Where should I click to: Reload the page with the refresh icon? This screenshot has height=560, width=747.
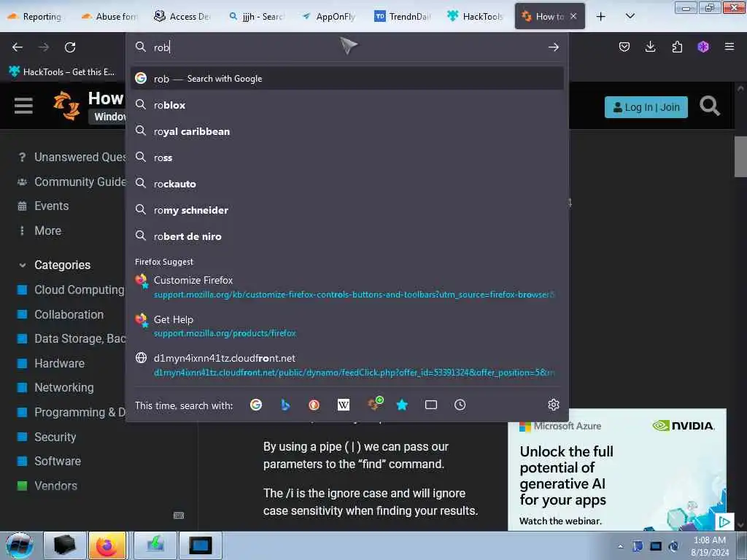tap(70, 47)
